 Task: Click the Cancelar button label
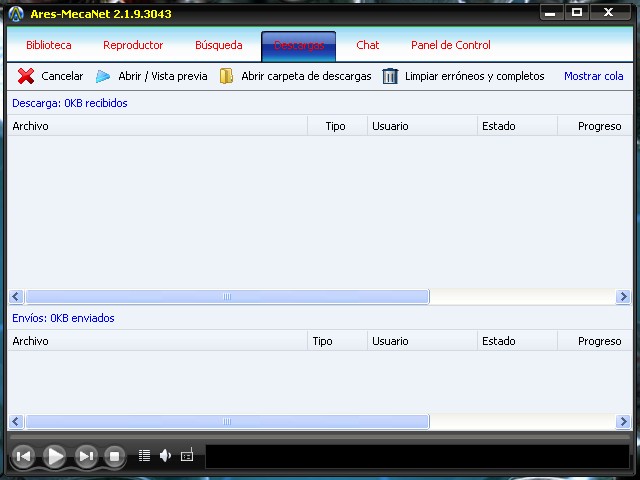(62, 76)
